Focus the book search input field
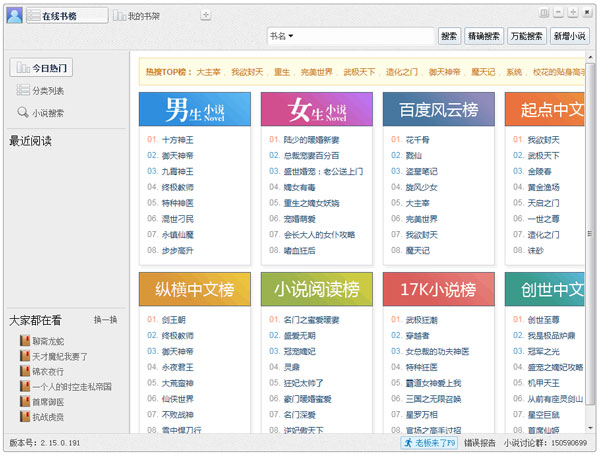Screen dimensions: 600x455 (x=364, y=36)
